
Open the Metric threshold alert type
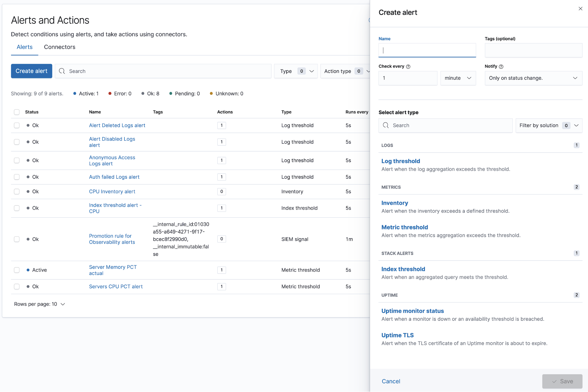click(404, 227)
